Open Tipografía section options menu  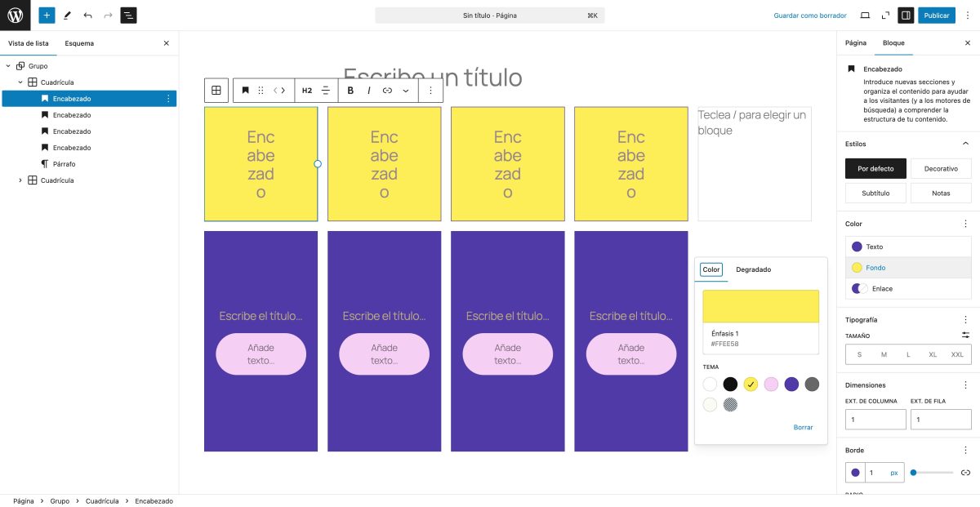965,320
